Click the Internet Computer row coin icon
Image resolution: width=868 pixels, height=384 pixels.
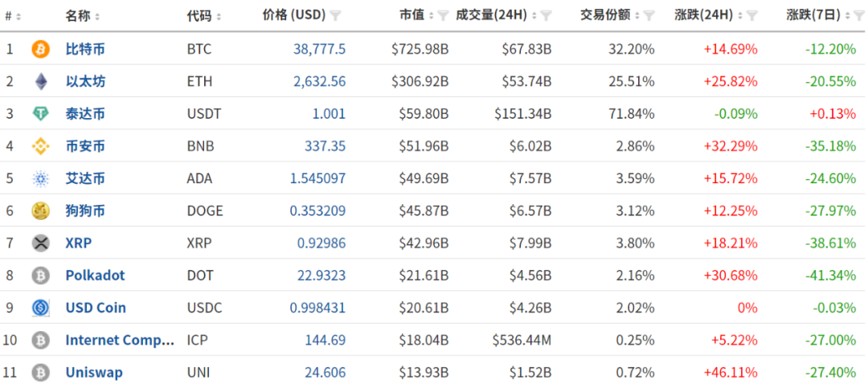[x=40, y=339]
